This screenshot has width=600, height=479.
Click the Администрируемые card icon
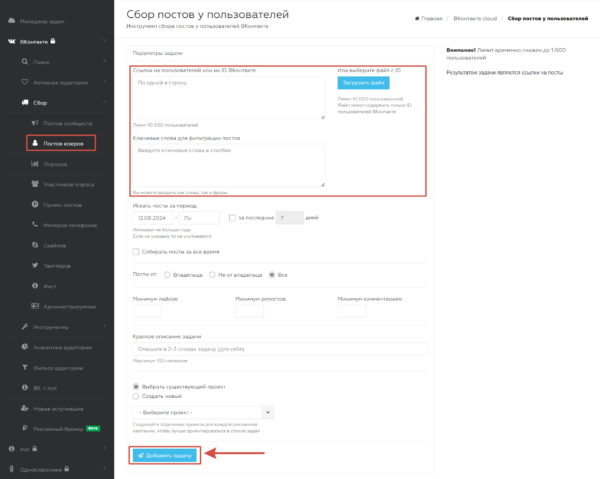(x=35, y=306)
